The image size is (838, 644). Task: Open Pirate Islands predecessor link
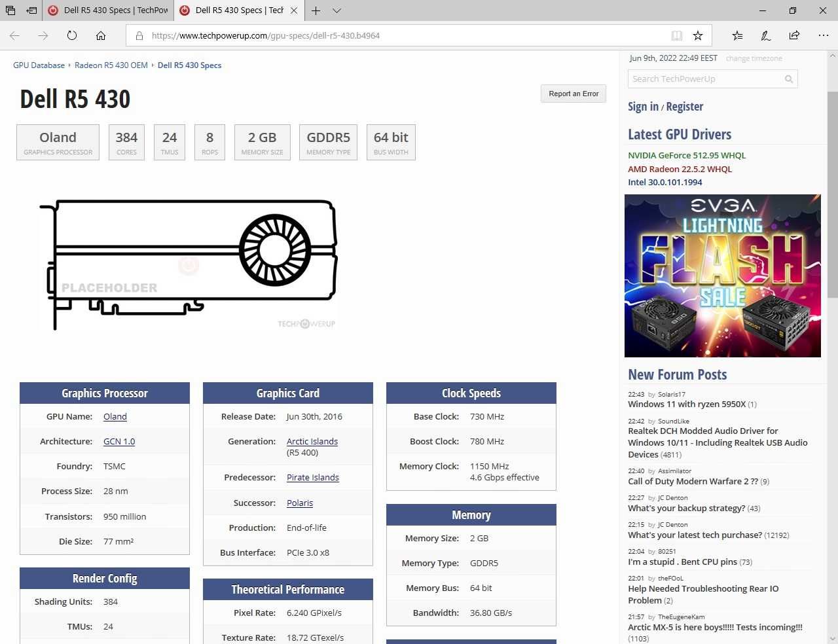[x=313, y=478]
